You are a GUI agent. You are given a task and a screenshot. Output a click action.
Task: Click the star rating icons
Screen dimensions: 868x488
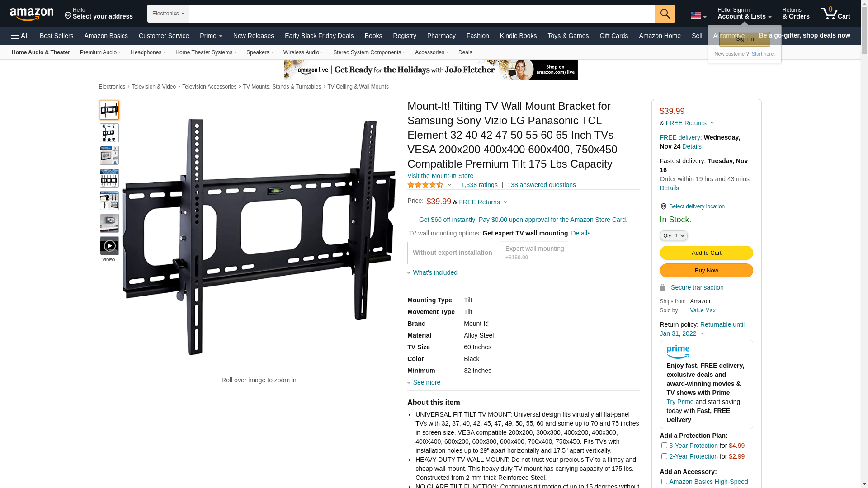(425, 185)
